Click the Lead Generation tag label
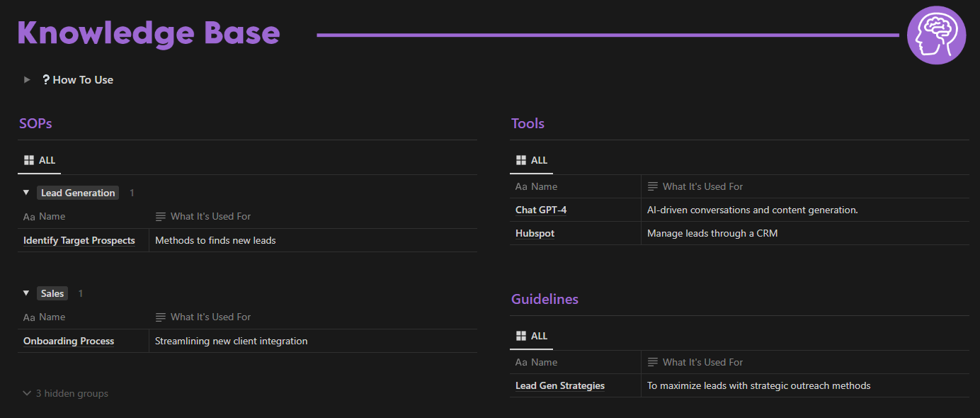This screenshot has height=418, width=980. (78, 193)
